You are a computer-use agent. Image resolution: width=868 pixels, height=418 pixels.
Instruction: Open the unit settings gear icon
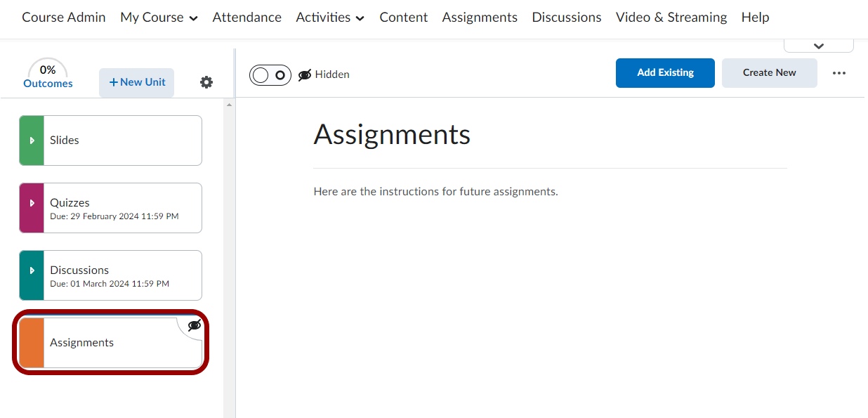[x=206, y=82]
